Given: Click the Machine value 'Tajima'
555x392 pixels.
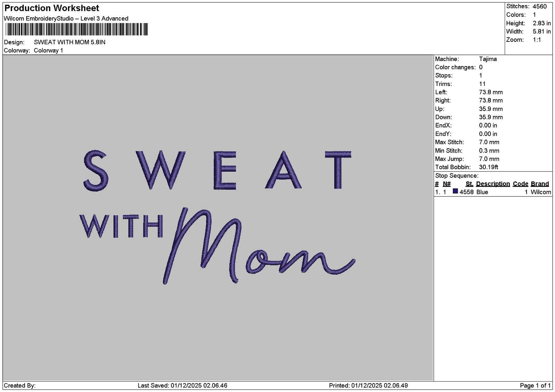Looking at the screenshot, I should point(488,59).
